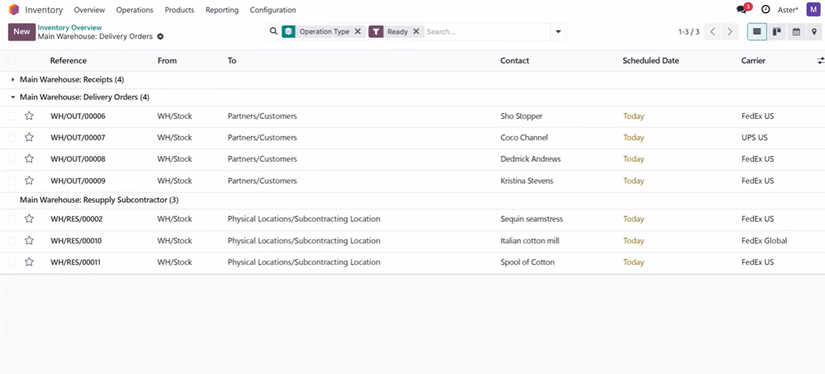Click the Operation Type layers icon
825x374 pixels.
click(x=288, y=32)
